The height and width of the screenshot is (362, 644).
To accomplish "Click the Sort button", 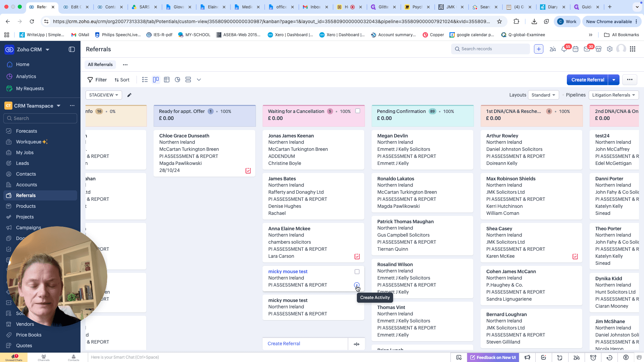I will [122, 80].
